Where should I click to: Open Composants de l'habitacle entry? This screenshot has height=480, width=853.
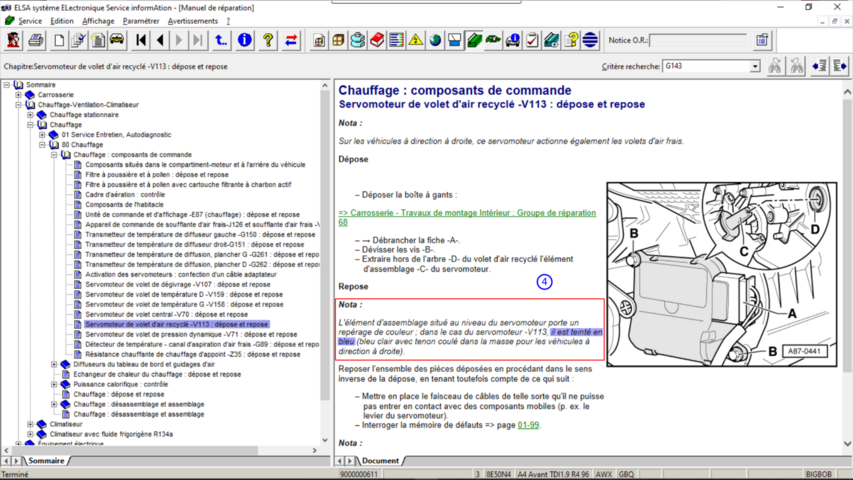[124, 205]
